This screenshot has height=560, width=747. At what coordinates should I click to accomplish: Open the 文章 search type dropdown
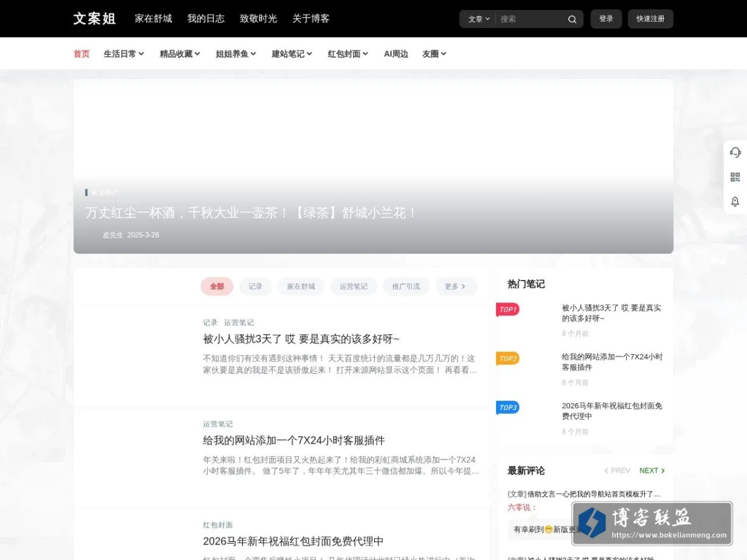(479, 19)
